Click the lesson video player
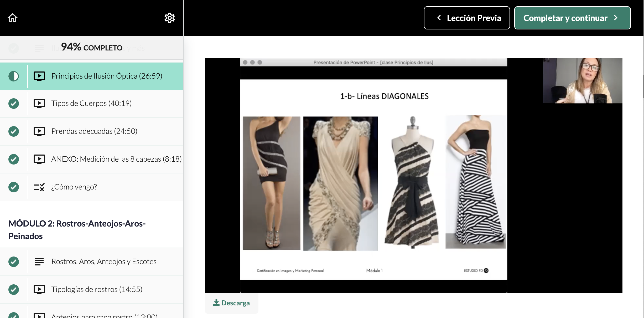644x318 pixels. click(x=413, y=176)
